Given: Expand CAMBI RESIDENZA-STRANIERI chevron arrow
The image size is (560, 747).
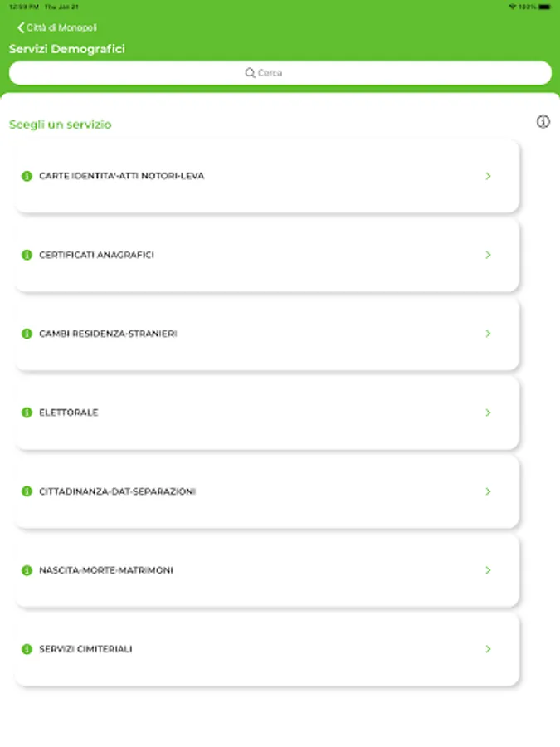Looking at the screenshot, I should pos(489,334).
